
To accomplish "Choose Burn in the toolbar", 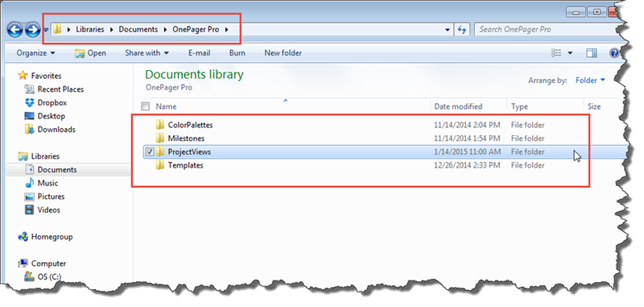I will [237, 53].
